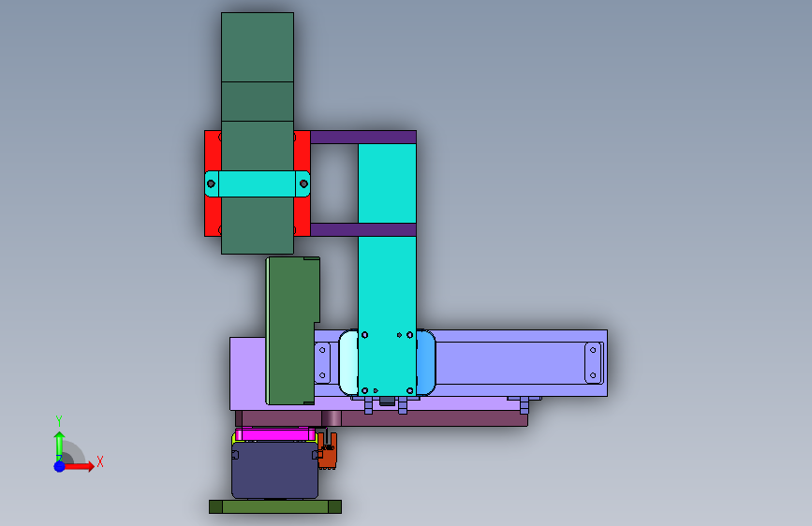The height and width of the screenshot is (526, 812).
Task: Click the blue origin ball of the triad
Action: click(59, 466)
